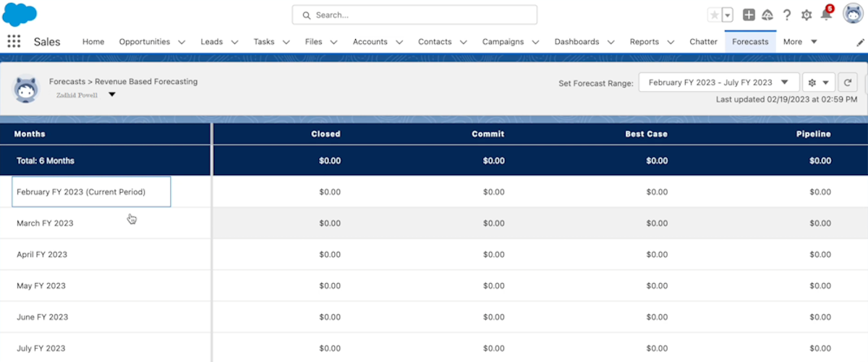Expand the Leads tab chevron
The height and width of the screenshot is (362, 868).
[234, 42]
